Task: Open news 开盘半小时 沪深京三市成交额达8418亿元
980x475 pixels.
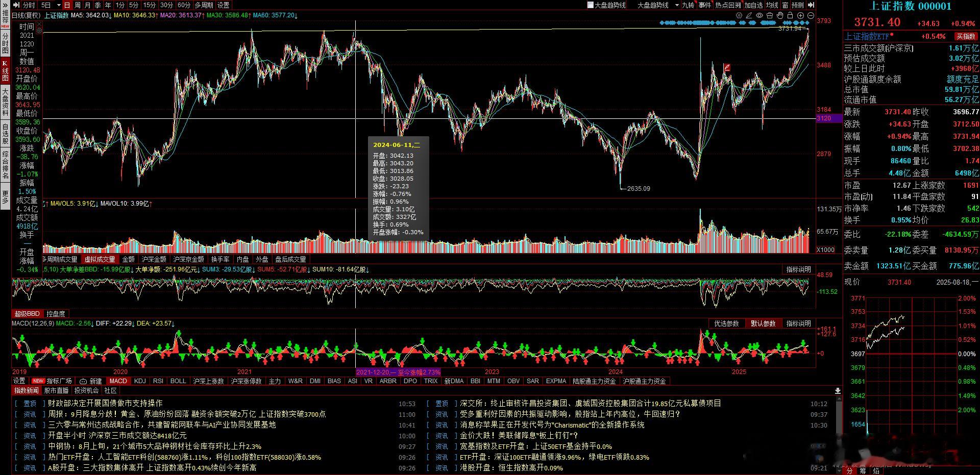Action: click(x=117, y=436)
